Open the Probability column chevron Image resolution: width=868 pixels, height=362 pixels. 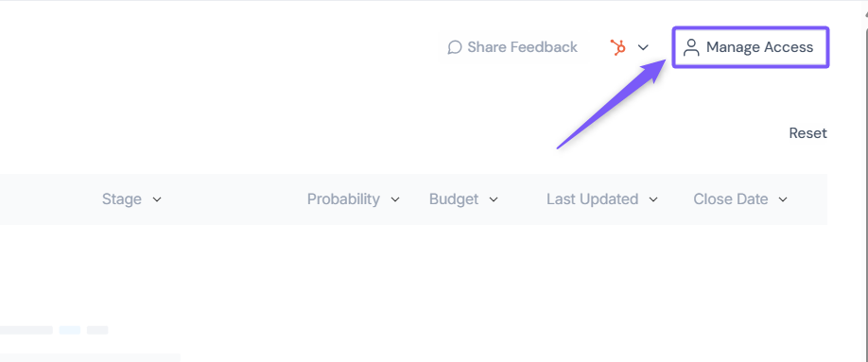[x=394, y=199]
